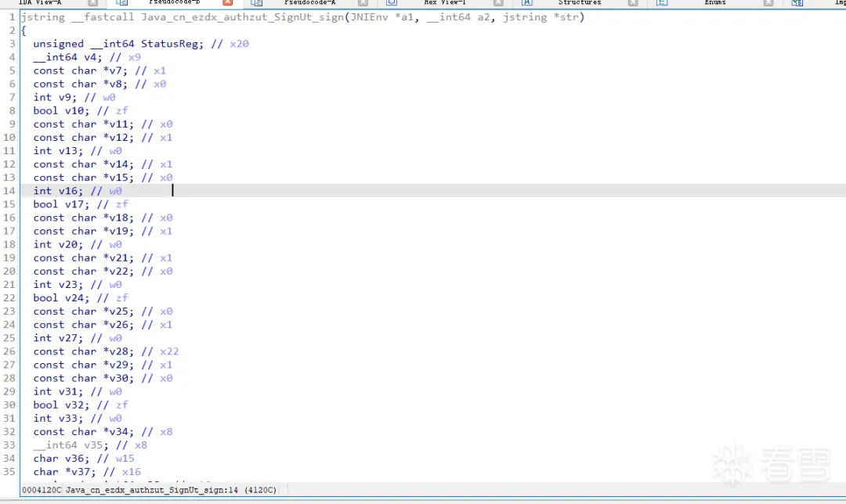
Task: Switch to the Structures tab
Action: coord(580,2)
